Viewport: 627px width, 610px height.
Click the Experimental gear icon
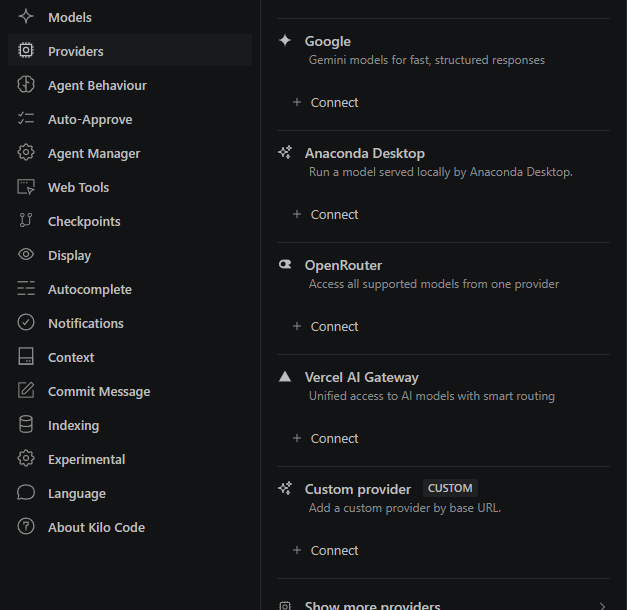tap(26, 458)
